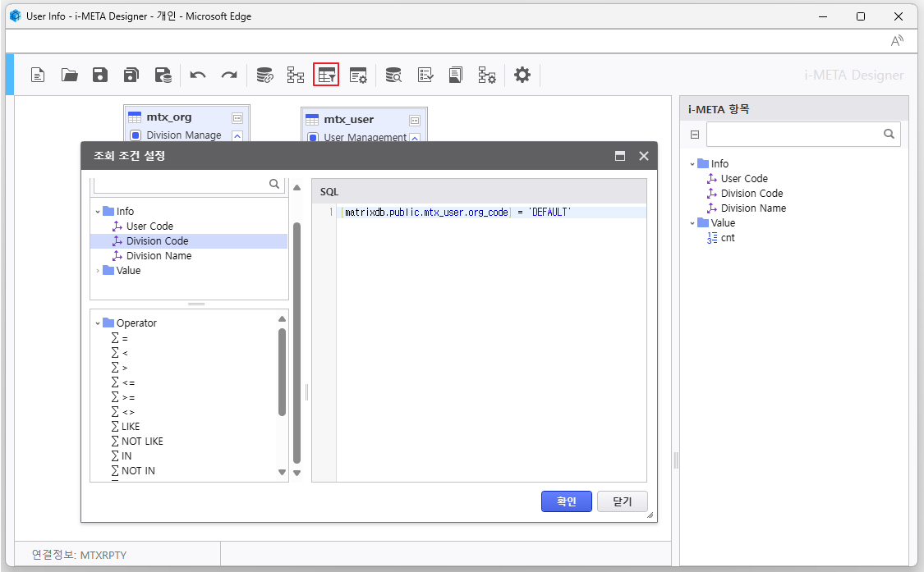Select Division Name in i-META 항목 panel
This screenshot has height=572, width=924.
click(753, 208)
